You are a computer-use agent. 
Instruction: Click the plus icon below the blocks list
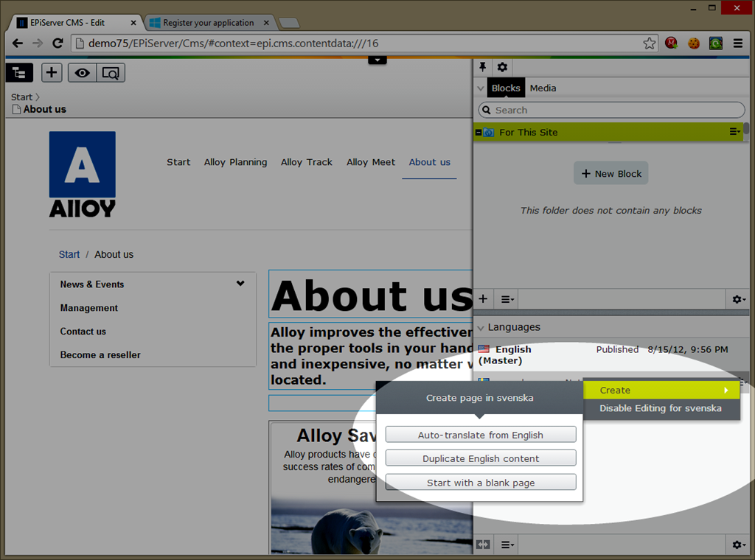(483, 299)
